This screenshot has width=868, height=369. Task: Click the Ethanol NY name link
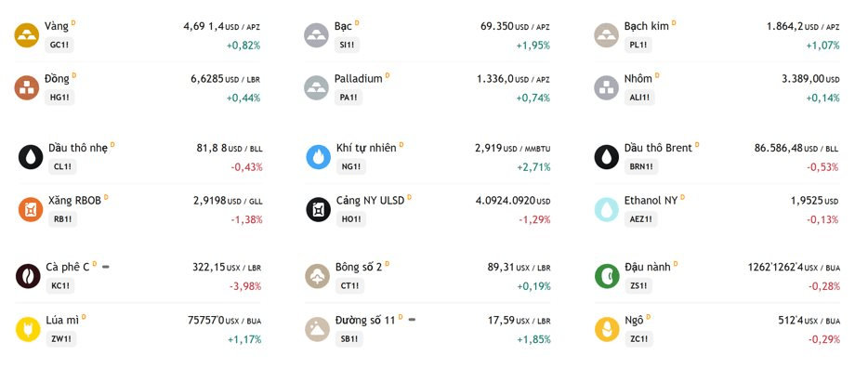click(x=651, y=201)
